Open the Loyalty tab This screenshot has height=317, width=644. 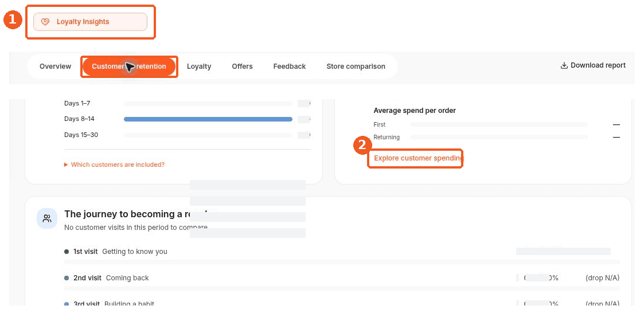pyautogui.click(x=199, y=66)
